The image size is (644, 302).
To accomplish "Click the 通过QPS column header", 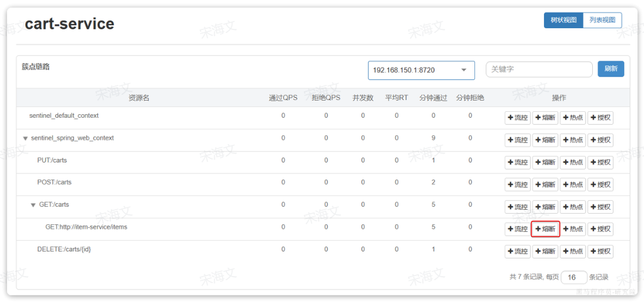I will click(x=283, y=98).
